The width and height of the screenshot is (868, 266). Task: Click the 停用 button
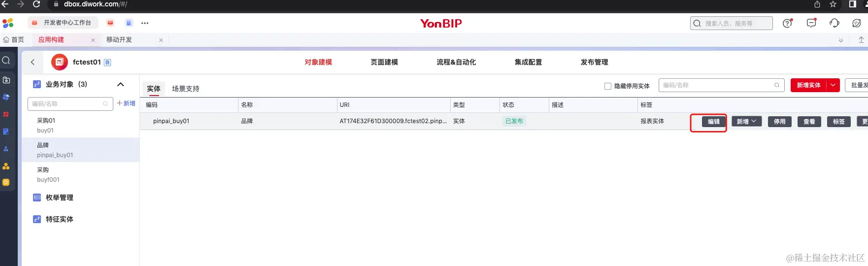[x=780, y=122]
